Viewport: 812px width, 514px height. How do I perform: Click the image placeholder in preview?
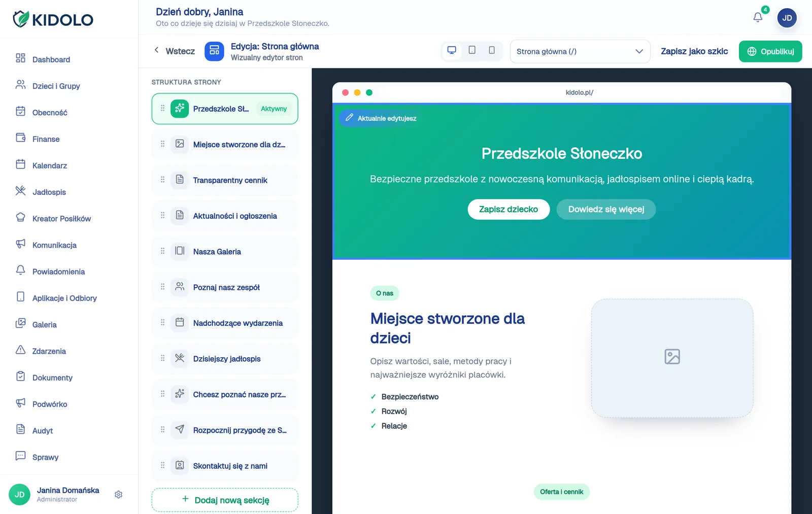tap(672, 357)
